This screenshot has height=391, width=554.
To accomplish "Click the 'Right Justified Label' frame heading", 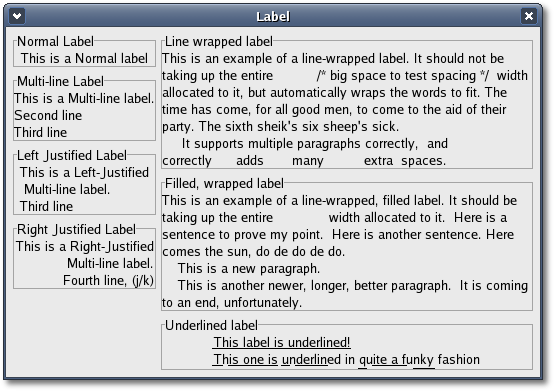I will coord(76,229).
